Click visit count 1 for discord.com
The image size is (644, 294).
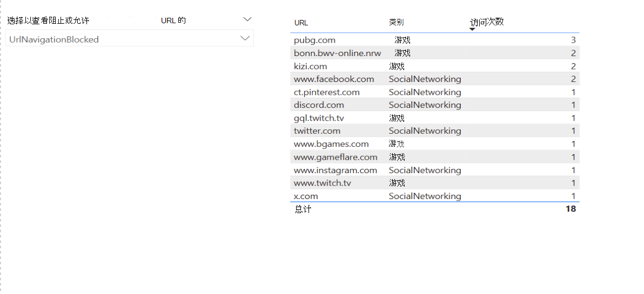coord(573,105)
